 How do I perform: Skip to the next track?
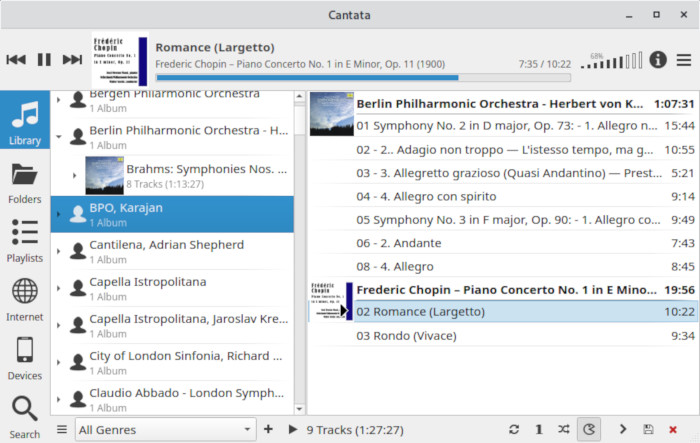pos(72,59)
